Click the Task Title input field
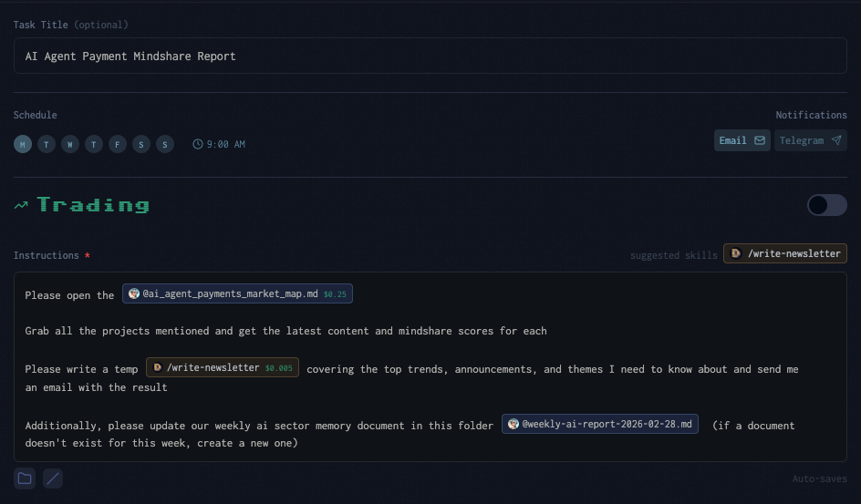Image resolution: width=861 pixels, height=504 pixels. point(430,56)
